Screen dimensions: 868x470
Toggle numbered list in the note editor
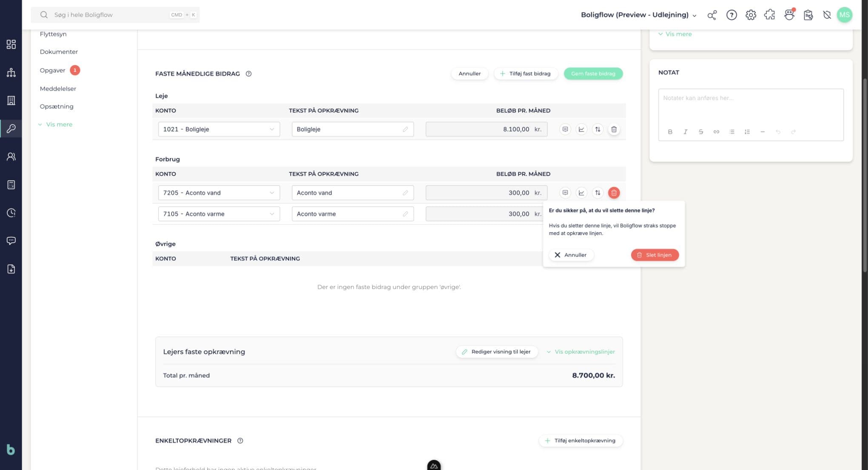point(747,132)
